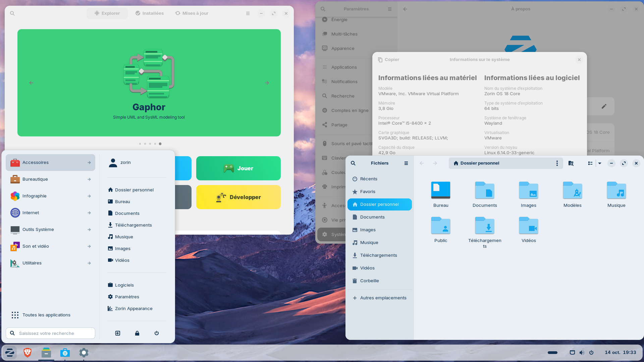
Task: Click the search-in-folder icon in Fichiers toolbar
Action: [x=571, y=163]
